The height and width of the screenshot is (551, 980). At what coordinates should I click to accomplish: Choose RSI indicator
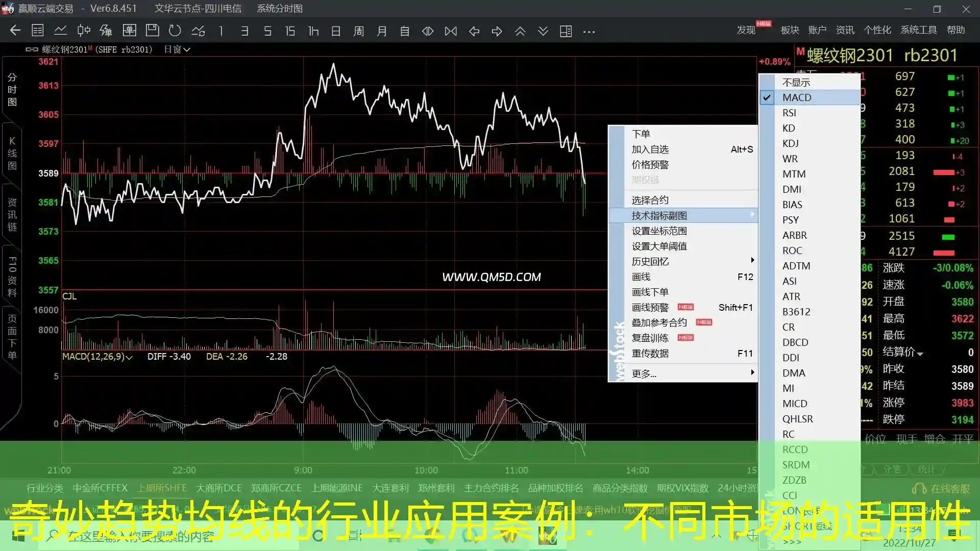click(x=810, y=113)
